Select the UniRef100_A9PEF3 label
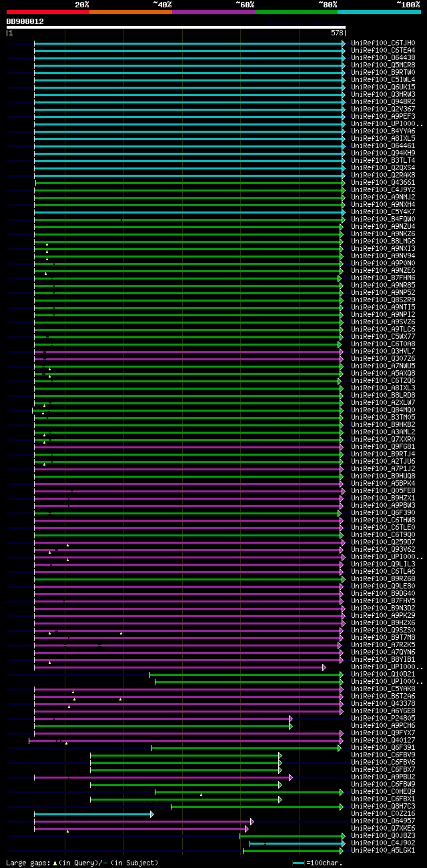 point(383,116)
